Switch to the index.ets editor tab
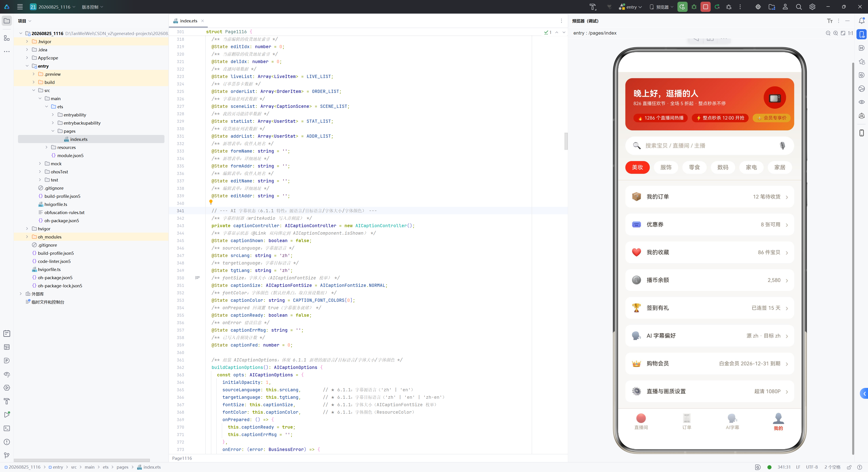 [x=188, y=21]
